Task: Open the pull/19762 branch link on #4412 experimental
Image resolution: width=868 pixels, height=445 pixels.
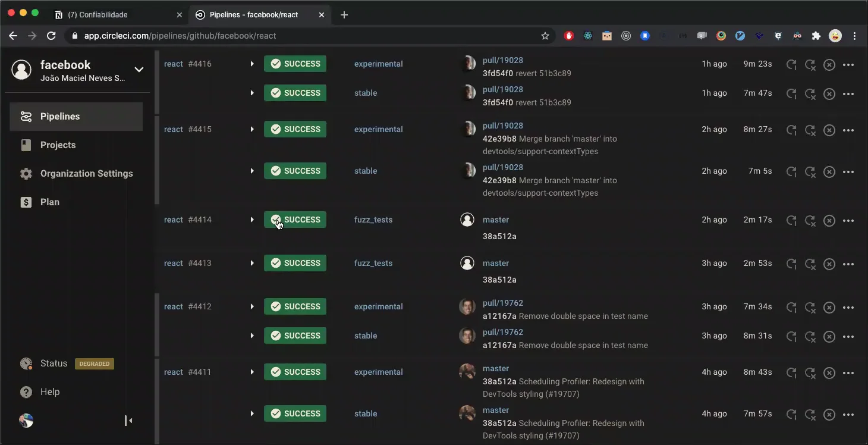Action: [503, 303]
